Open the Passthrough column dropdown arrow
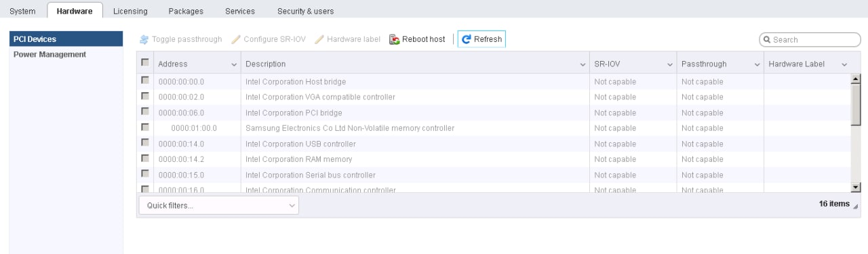This screenshot has height=254, width=868. click(757, 65)
